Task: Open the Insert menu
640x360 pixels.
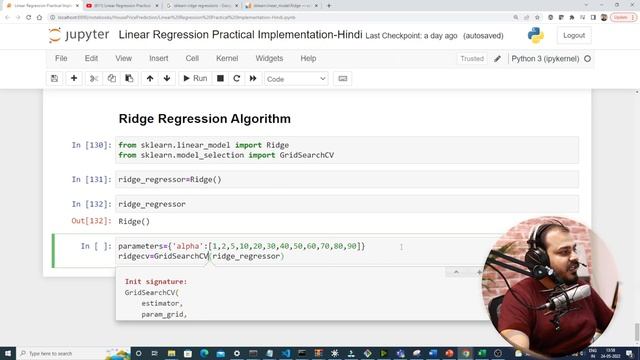Action: (159, 58)
